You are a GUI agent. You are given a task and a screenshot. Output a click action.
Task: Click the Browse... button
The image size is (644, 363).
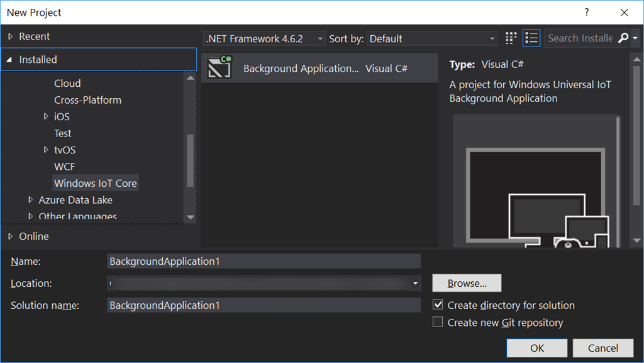pyautogui.click(x=467, y=283)
